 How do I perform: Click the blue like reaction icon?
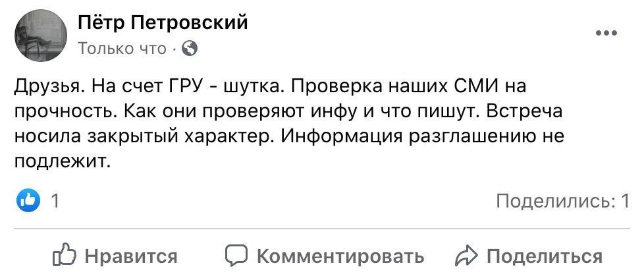[x=28, y=201]
